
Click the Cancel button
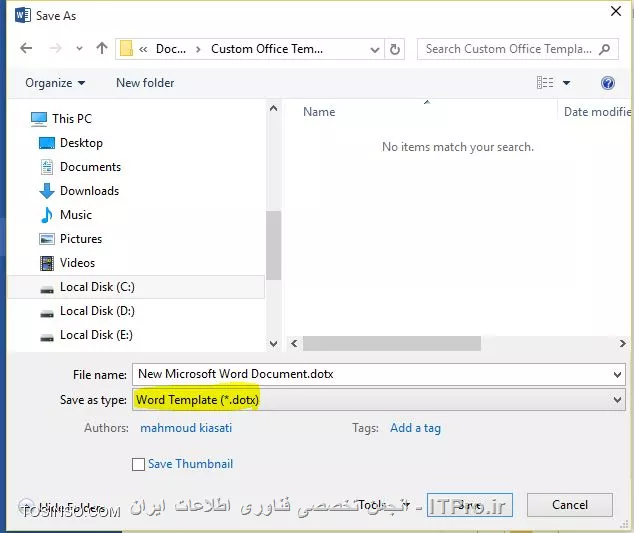(570, 505)
